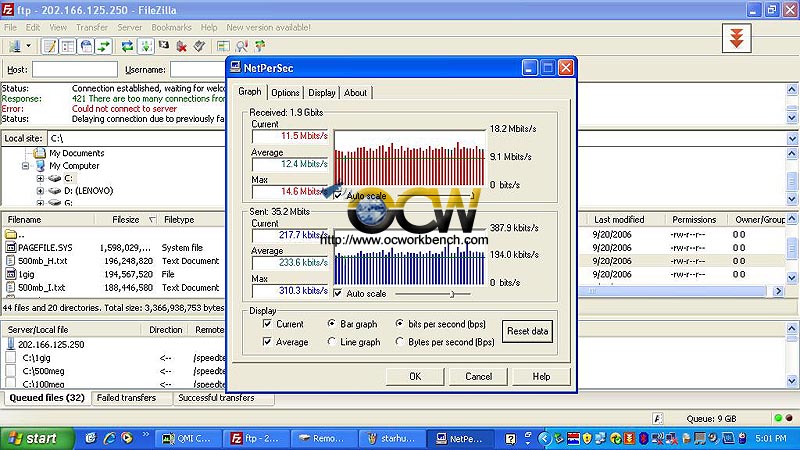Reconnect to last server icon
This screenshot has width=800, height=450.
click(x=199, y=46)
